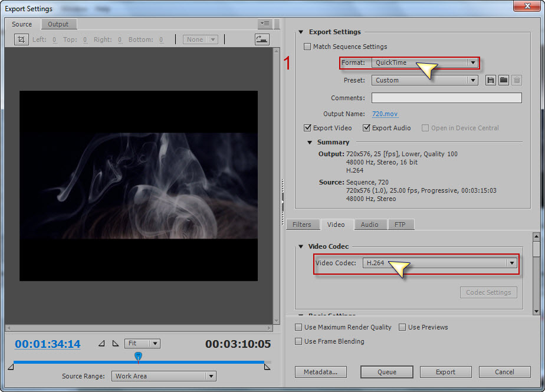Open the Video Codec dropdown showing H.264
Image resolution: width=545 pixels, height=392 pixels.
point(439,263)
